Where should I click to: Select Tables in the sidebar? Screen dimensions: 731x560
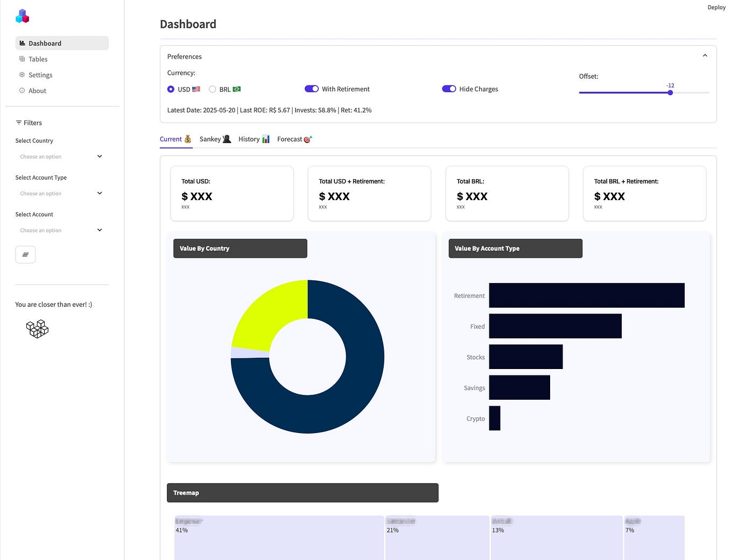38,59
